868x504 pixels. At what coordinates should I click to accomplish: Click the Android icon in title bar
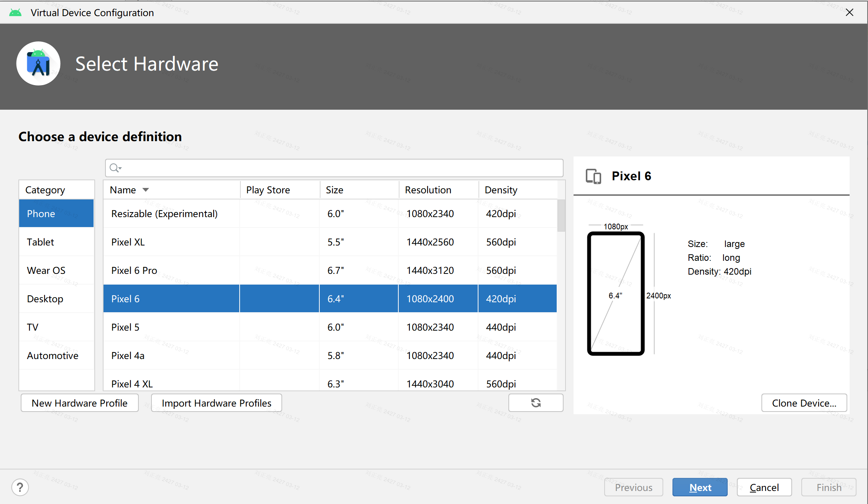click(15, 13)
